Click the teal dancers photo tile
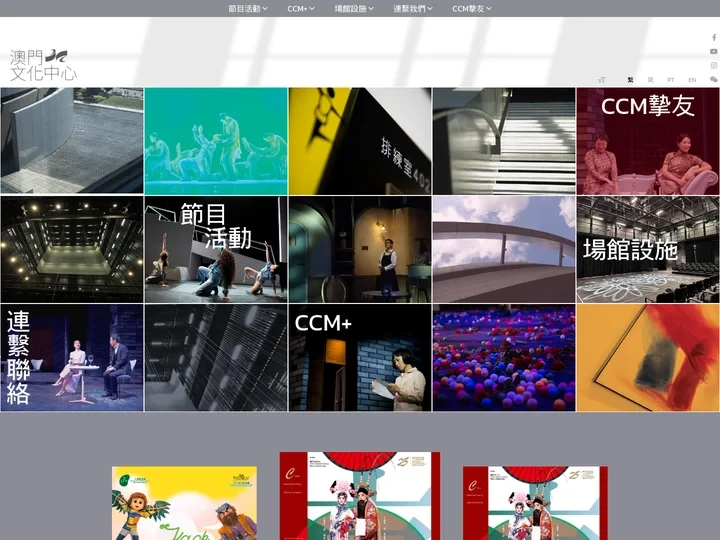Viewport: 720px width, 540px height. pos(216,141)
